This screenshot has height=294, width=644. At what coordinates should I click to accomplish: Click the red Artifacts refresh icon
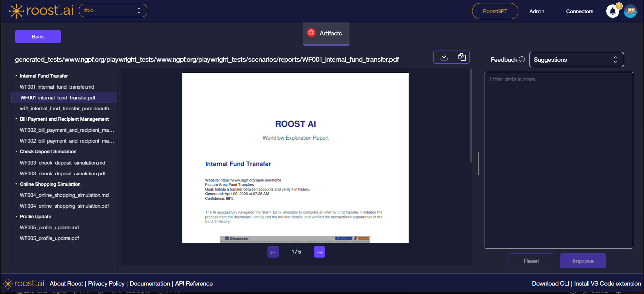311,33
